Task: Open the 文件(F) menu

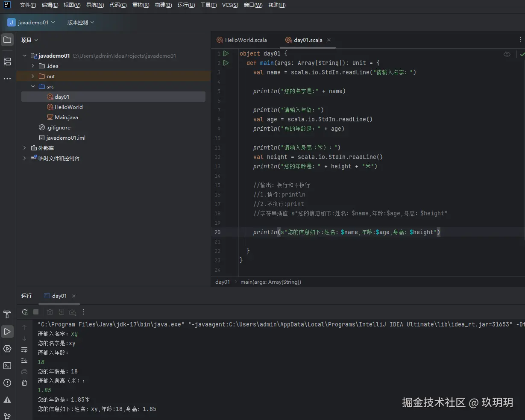Action: (x=28, y=5)
